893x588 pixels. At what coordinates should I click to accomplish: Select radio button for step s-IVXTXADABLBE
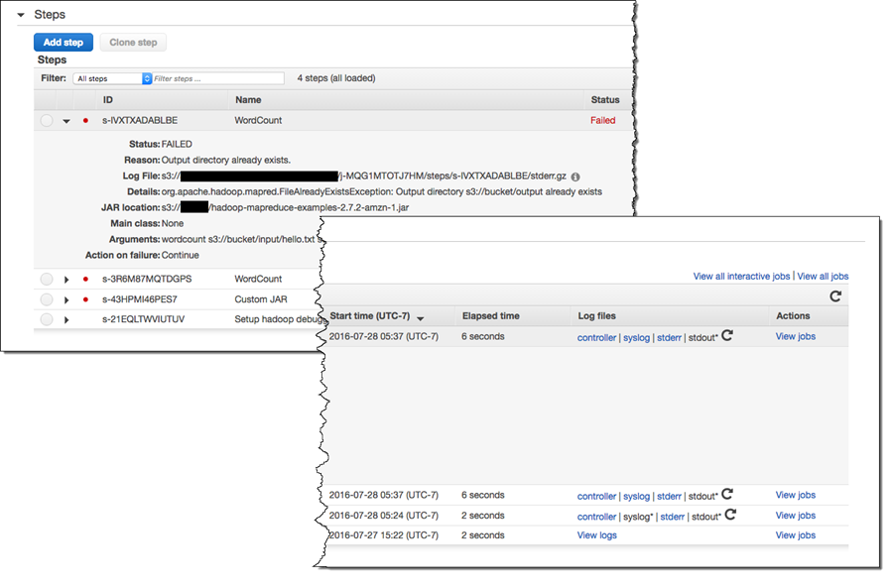(x=46, y=121)
